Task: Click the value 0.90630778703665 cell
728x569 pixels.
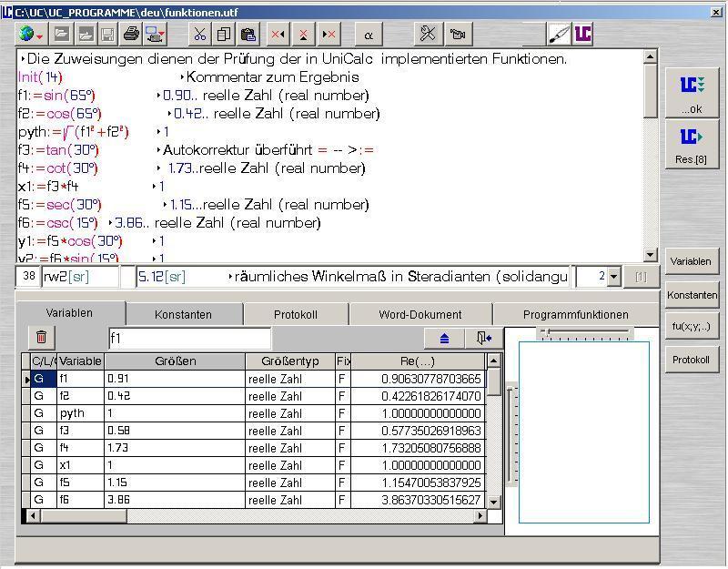Action: 417,379
